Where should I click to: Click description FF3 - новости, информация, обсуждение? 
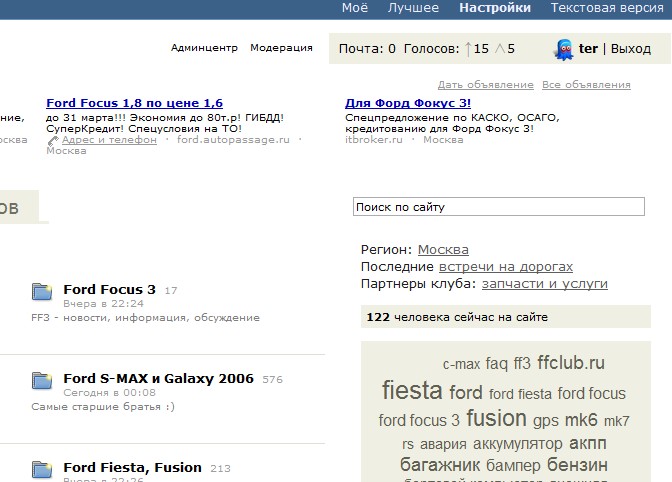tap(146, 318)
